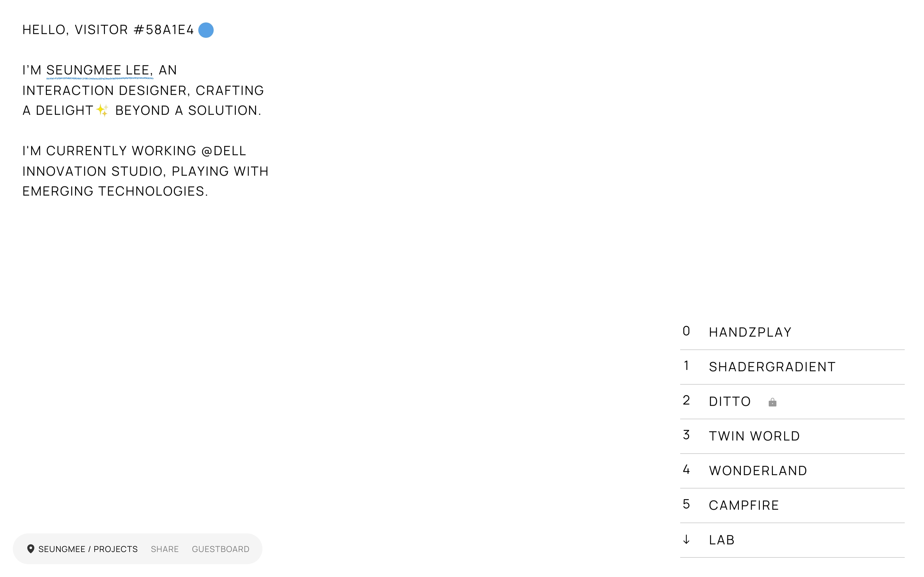Open the SHADERGRADIENT project
The width and height of the screenshot is (924, 577).
(x=772, y=367)
